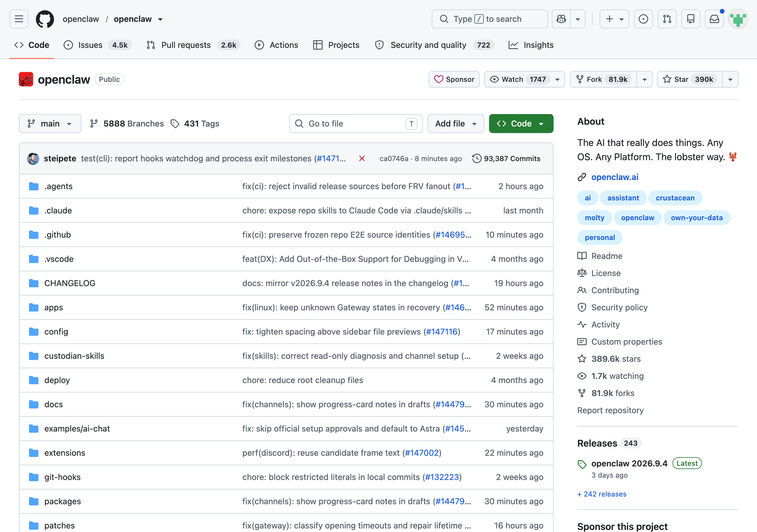Open the Add file dropdown
The height and width of the screenshot is (532, 757).
point(456,124)
